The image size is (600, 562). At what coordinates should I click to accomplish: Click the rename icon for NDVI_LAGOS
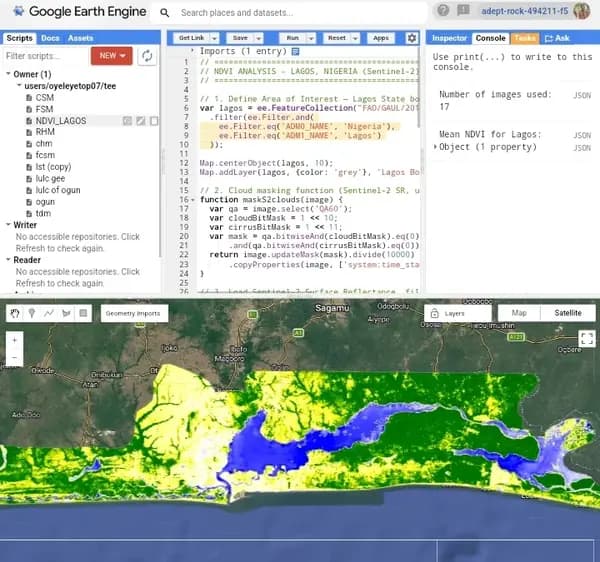[x=141, y=121]
